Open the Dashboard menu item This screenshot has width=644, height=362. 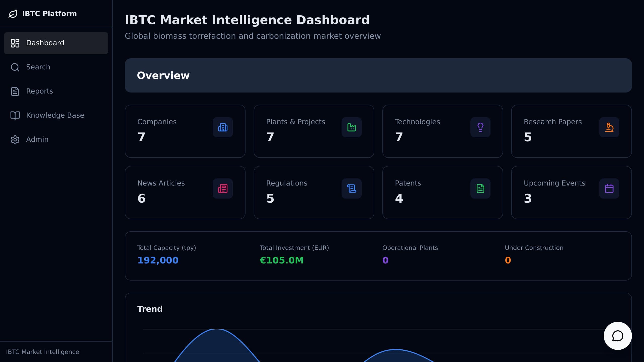tap(56, 43)
